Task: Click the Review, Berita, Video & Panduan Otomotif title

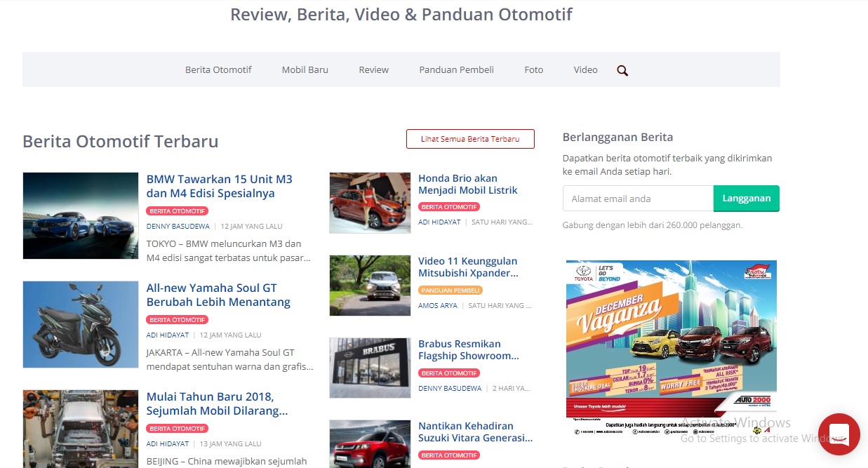Action: tap(401, 14)
